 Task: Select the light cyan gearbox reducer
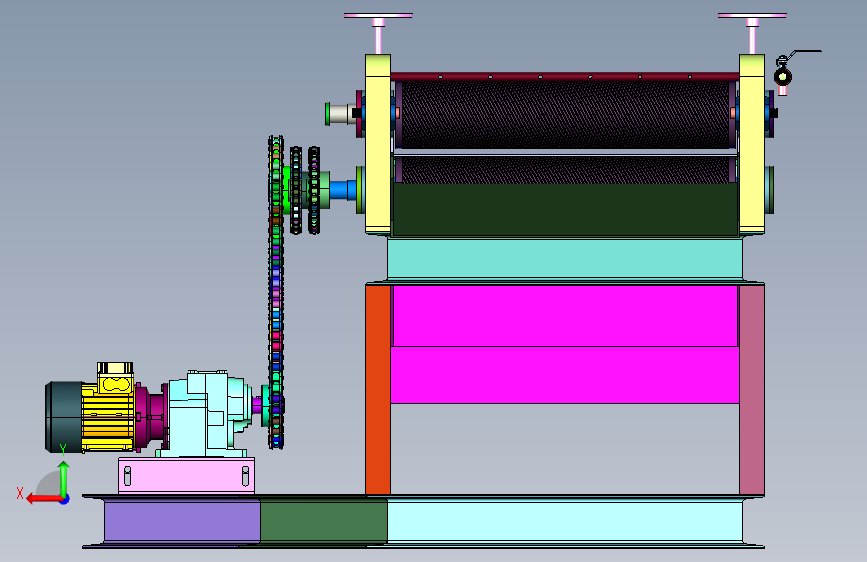206,414
